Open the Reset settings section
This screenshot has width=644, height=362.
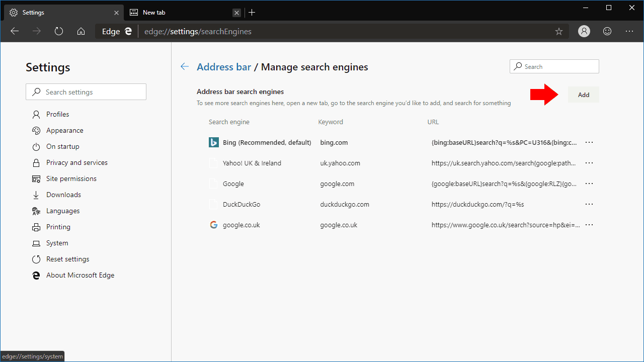point(67,259)
